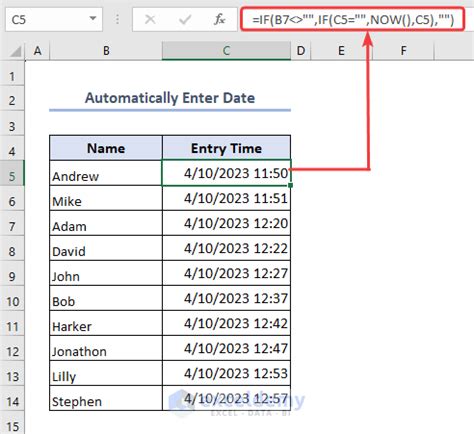Click the 'Automatically Enter Date' title cell

170,98
